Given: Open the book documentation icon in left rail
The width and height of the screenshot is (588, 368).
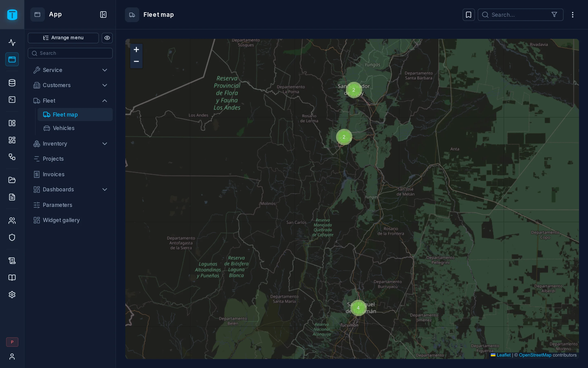Looking at the screenshot, I should click(12, 278).
